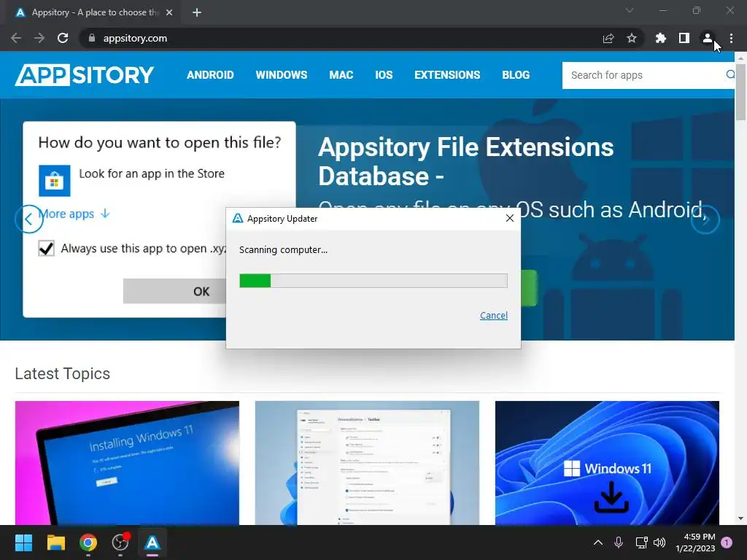Open the MAC menu
The image size is (747, 560).
[x=341, y=75]
